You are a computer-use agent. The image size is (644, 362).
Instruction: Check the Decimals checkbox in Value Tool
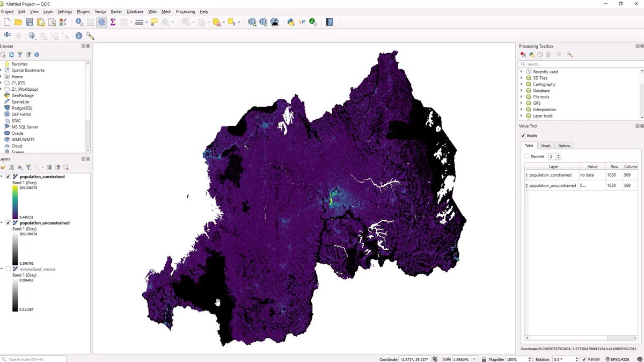tap(527, 156)
